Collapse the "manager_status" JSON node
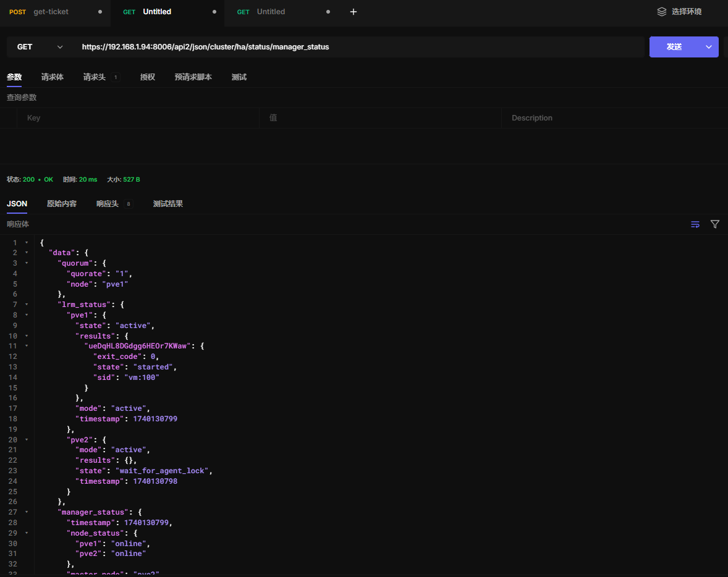This screenshot has height=577, width=728. click(x=27, y=512)
